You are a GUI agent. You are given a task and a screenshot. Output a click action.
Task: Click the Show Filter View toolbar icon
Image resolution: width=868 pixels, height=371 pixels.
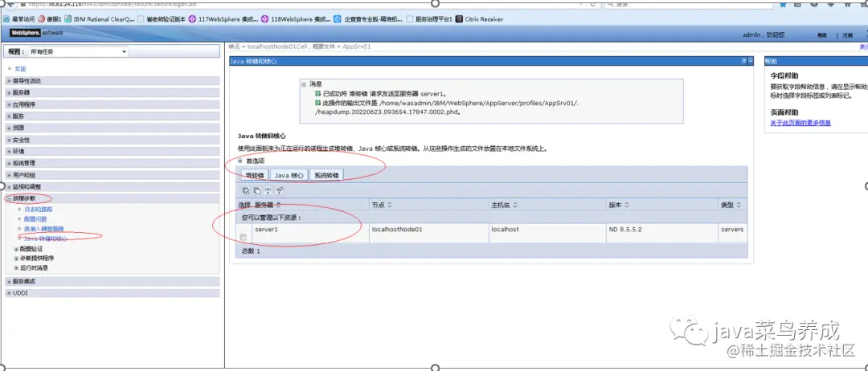pyautogui.click(x=268, y=190)
